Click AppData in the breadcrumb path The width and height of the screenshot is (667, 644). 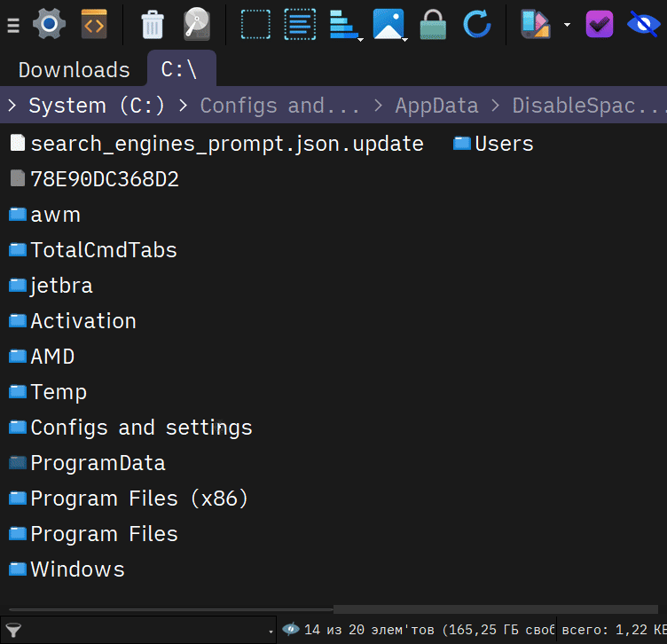436,106
